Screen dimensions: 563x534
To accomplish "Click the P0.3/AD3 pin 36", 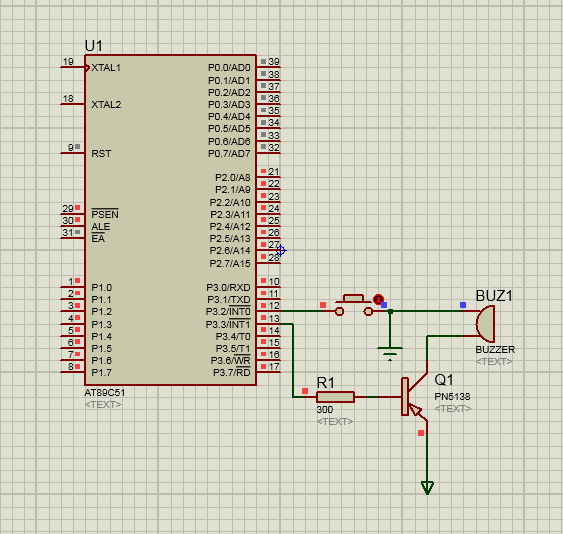I will coord(269,104).
